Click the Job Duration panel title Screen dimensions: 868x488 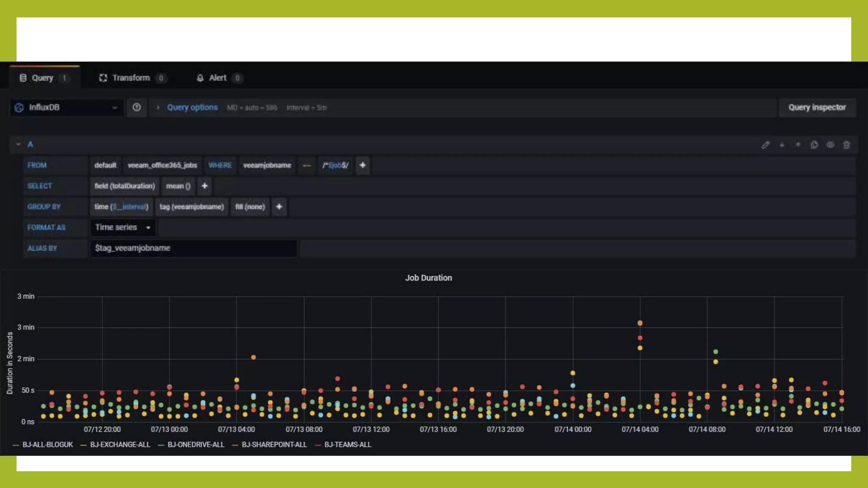pos(428,278)
